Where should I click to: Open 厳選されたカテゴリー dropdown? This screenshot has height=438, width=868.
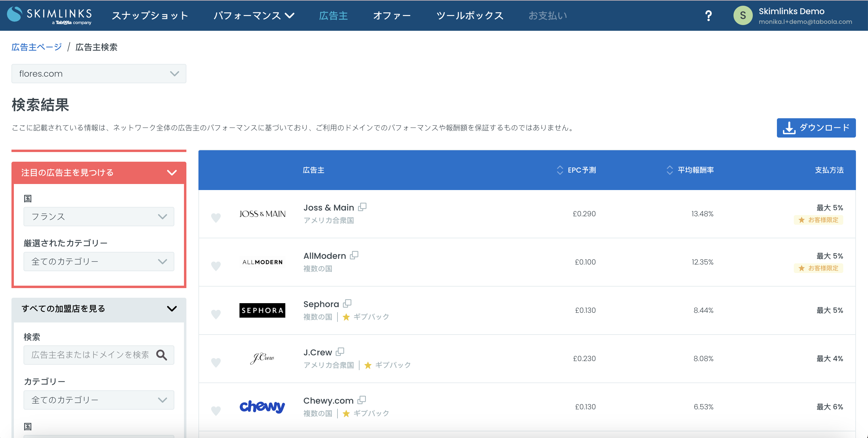pyautogui.click(x=99, y=262)
